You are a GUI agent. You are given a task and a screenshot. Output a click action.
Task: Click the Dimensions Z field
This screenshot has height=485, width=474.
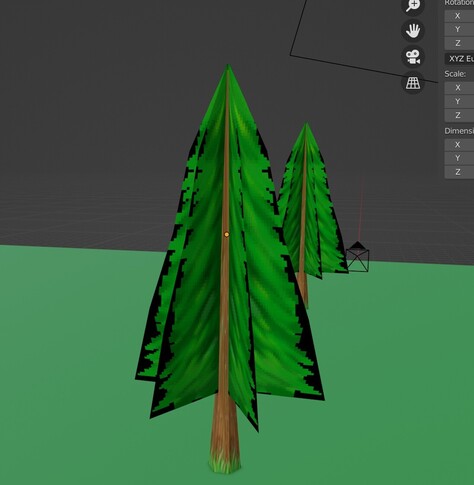[459, 172]
